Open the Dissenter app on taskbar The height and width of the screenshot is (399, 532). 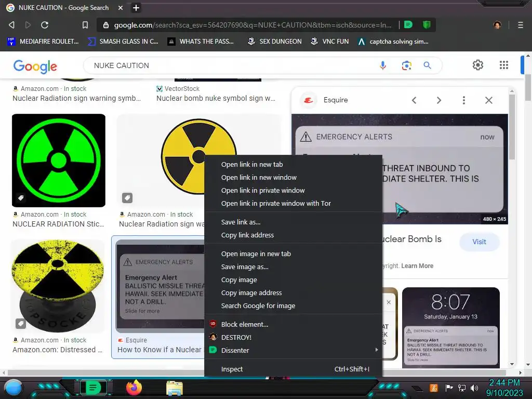pos(93,388)
